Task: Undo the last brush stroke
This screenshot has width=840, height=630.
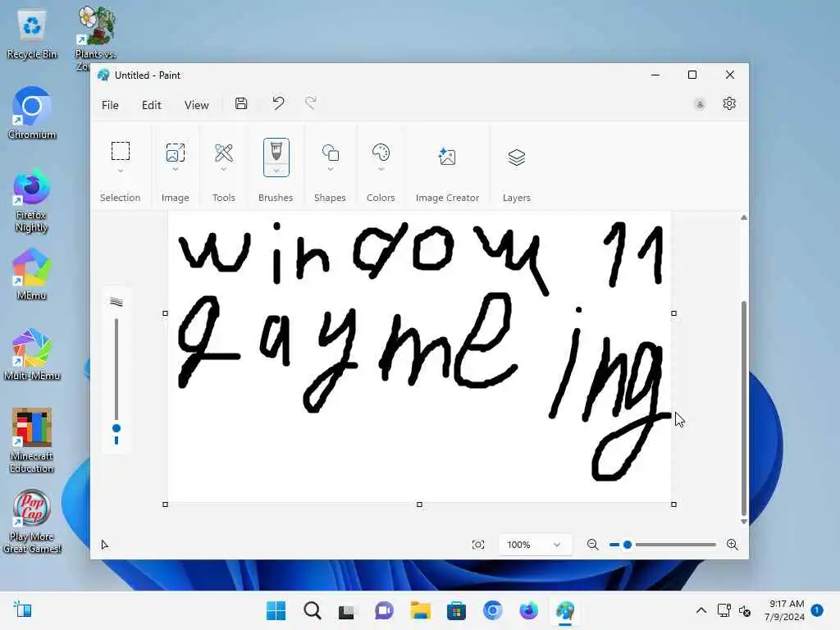Action: pyautogui.click(x=278, y=103)
